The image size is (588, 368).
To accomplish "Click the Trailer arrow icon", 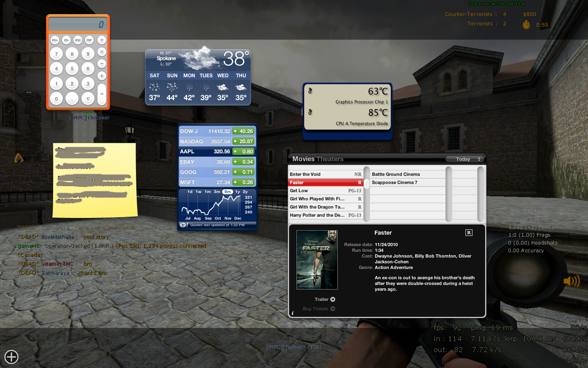I will point(333,299).
